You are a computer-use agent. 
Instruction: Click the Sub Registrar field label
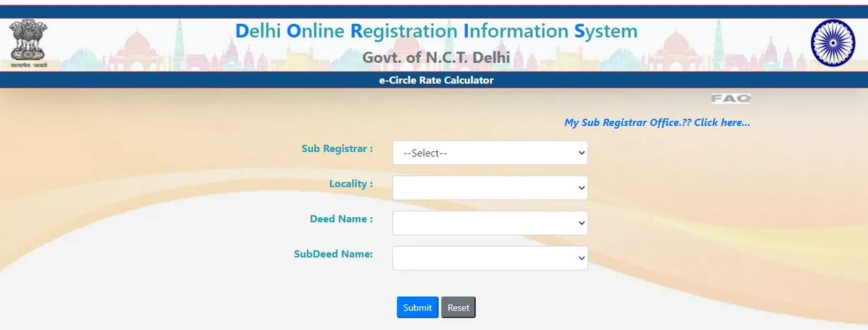coord(336,148)
